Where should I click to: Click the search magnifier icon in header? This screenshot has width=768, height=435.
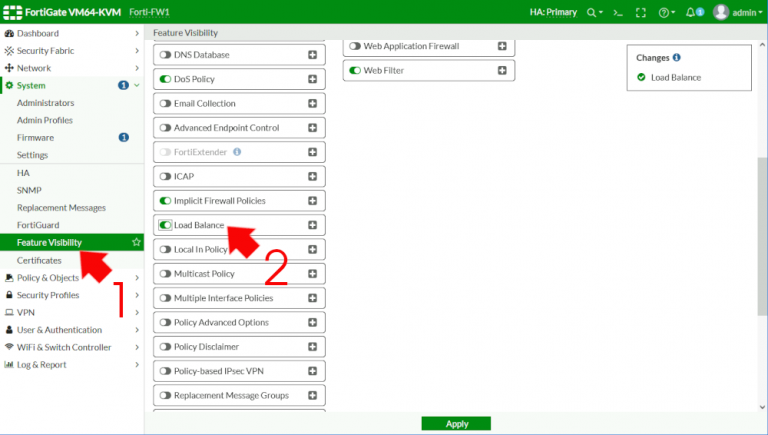592,13
